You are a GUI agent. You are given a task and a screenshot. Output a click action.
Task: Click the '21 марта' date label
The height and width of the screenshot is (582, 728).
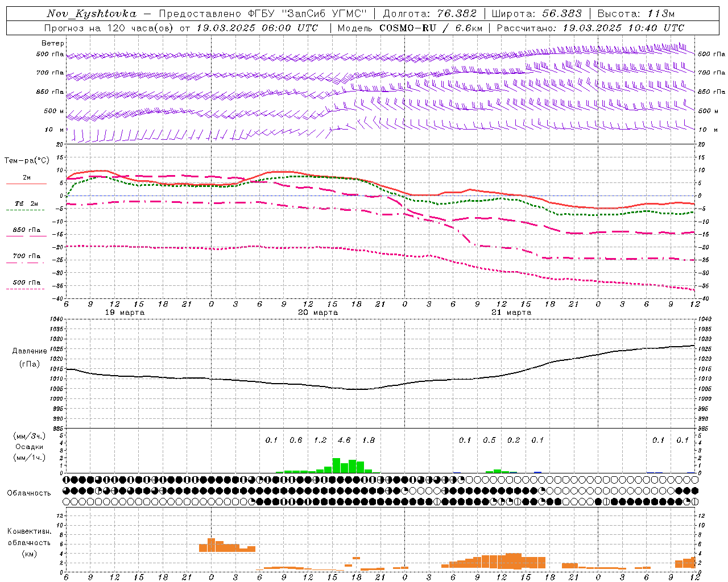point(512,313)
